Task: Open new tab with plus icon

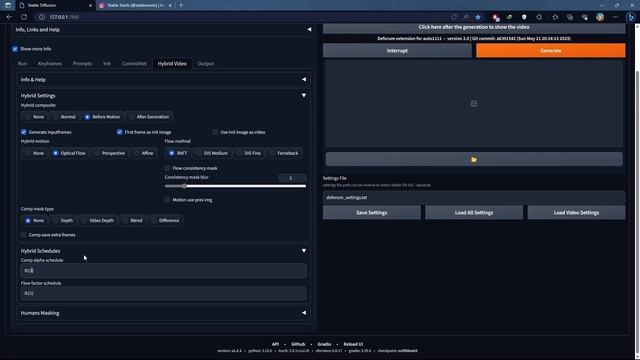Action: pos(181,5)
